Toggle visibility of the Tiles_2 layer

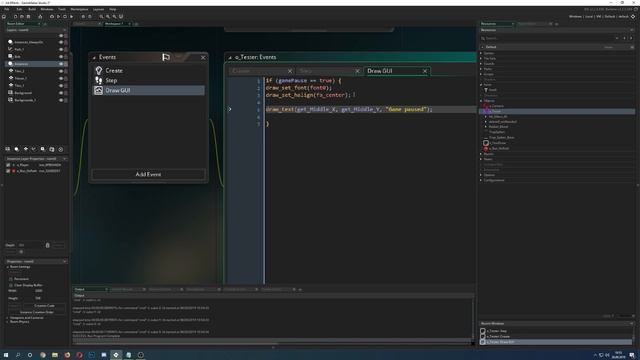(61, 71)
